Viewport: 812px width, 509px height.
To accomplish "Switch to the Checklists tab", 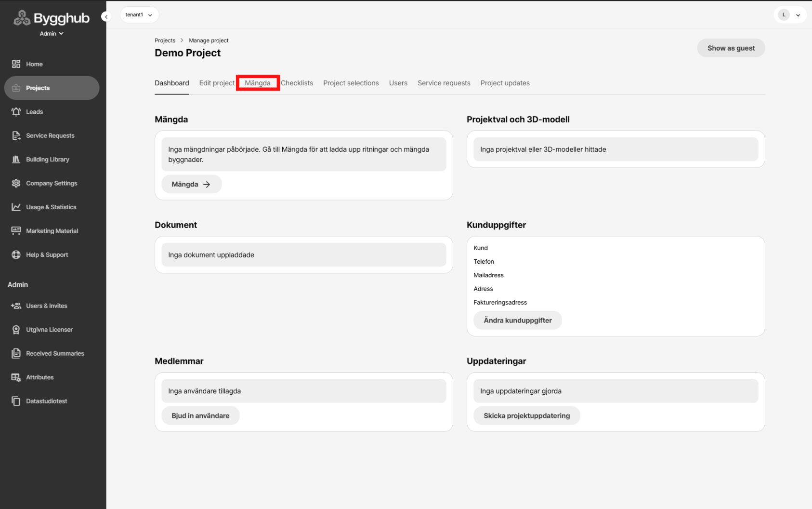I will click(x=297, y=83).
